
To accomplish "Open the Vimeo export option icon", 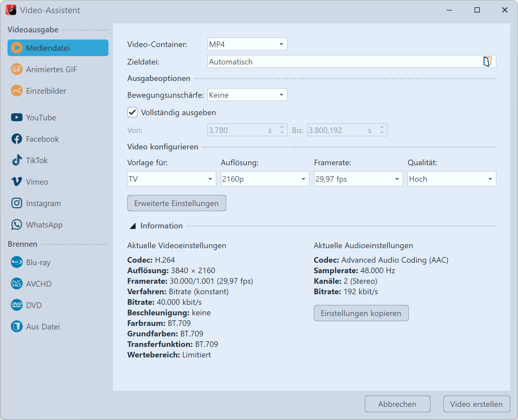I will click(16, 182).
